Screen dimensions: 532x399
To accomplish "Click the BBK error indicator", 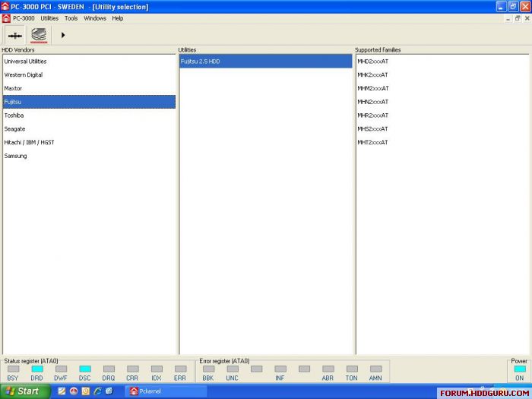I will click(209, 369).
